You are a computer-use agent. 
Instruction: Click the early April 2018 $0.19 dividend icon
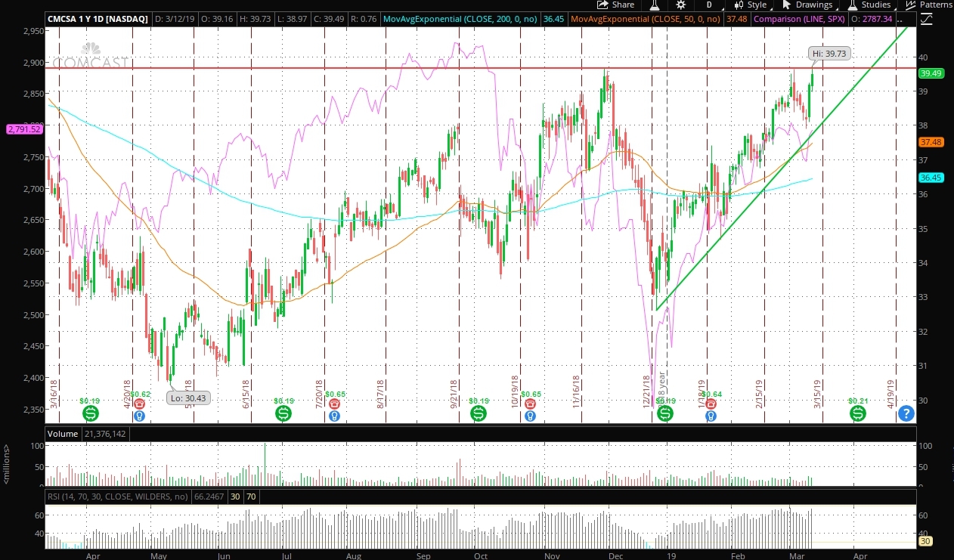coord(90,413)
